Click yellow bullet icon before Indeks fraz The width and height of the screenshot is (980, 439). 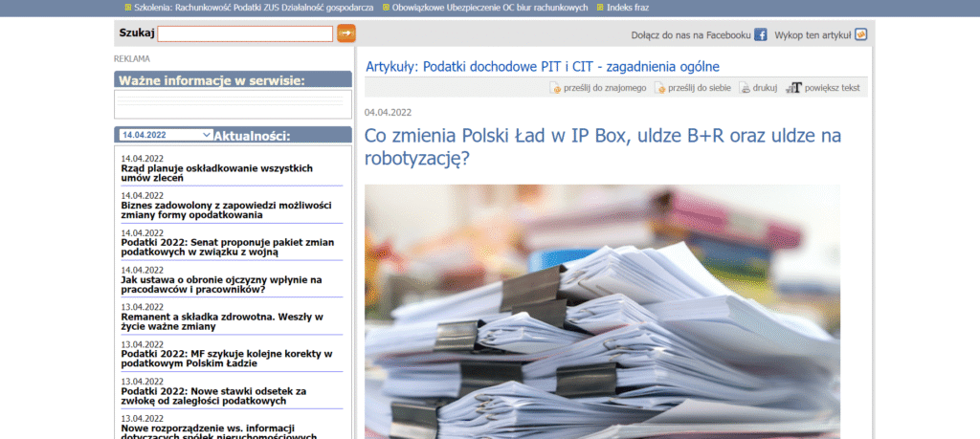(600, 7)
